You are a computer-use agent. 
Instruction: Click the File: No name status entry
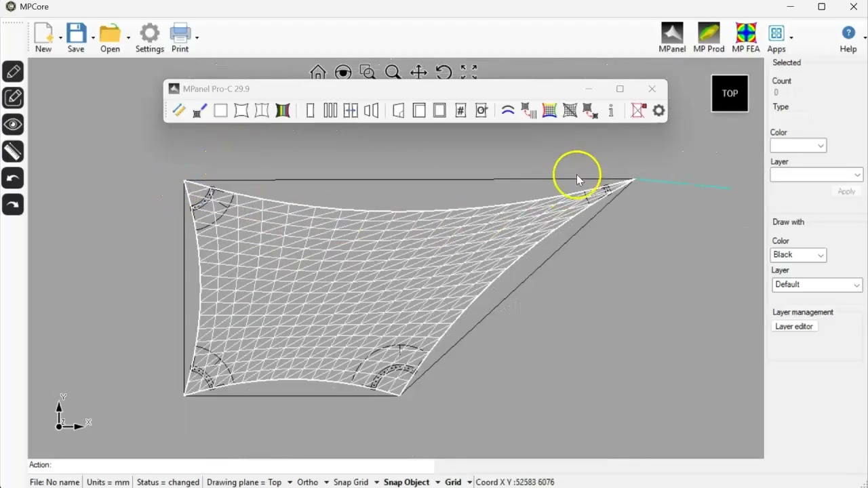pos(55,483)
